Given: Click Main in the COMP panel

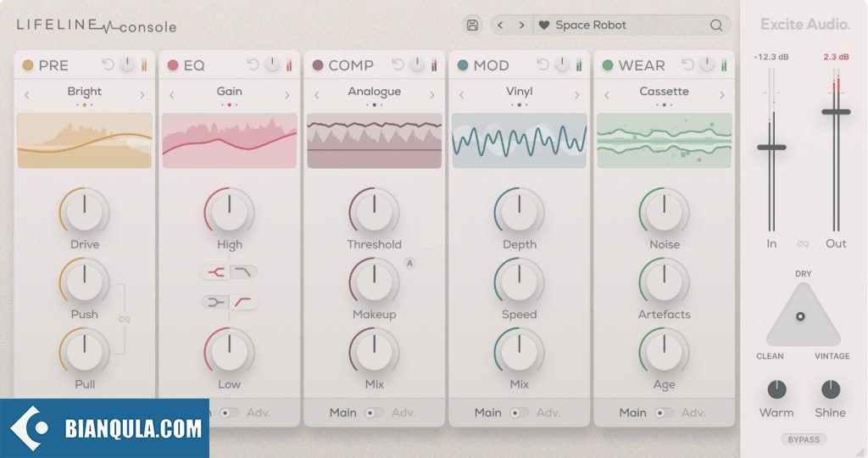Looking at the screenshot, I should 342,412.
